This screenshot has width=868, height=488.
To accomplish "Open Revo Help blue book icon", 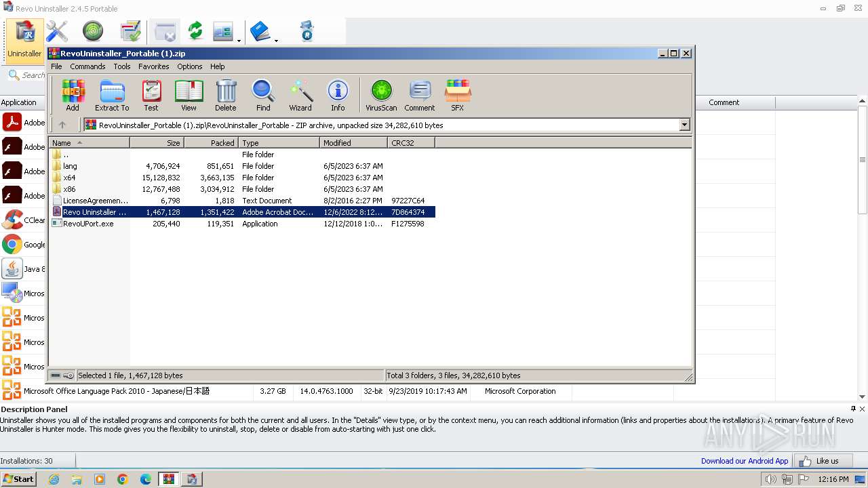I will pos(260,31).
